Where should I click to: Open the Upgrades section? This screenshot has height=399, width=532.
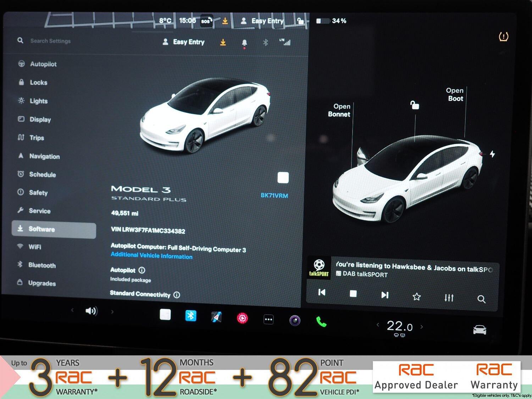click(x=42, y=283)
